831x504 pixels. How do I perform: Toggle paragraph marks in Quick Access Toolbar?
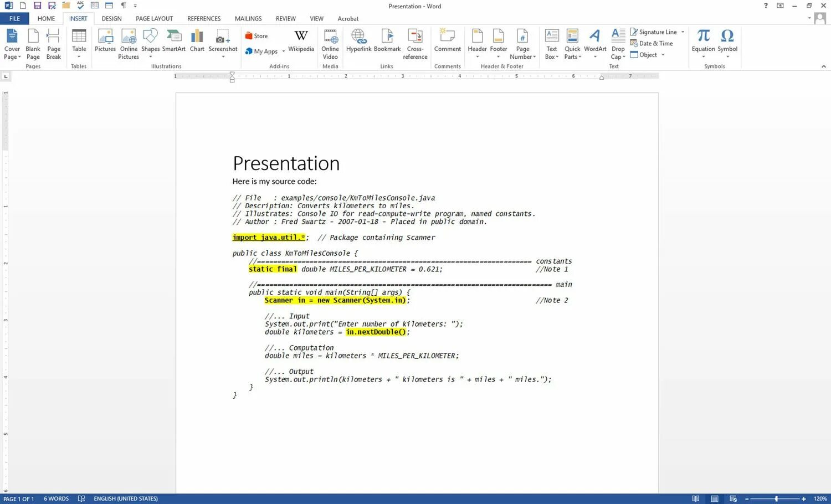[124, 6]
